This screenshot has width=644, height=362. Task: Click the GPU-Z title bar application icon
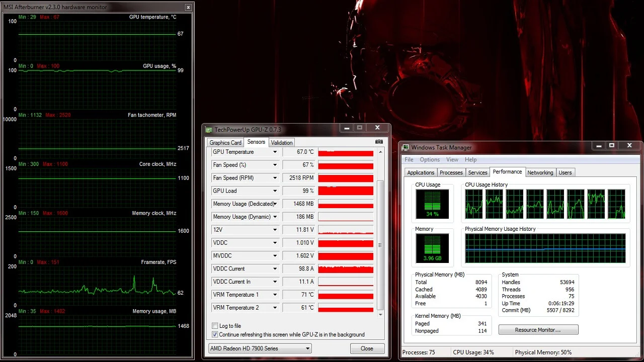point(209,130)
